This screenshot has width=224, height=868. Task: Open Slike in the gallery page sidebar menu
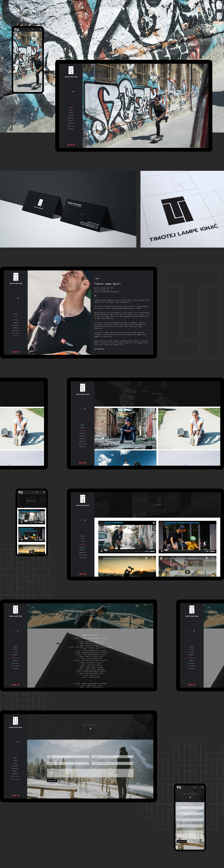[x=83, y=430]
